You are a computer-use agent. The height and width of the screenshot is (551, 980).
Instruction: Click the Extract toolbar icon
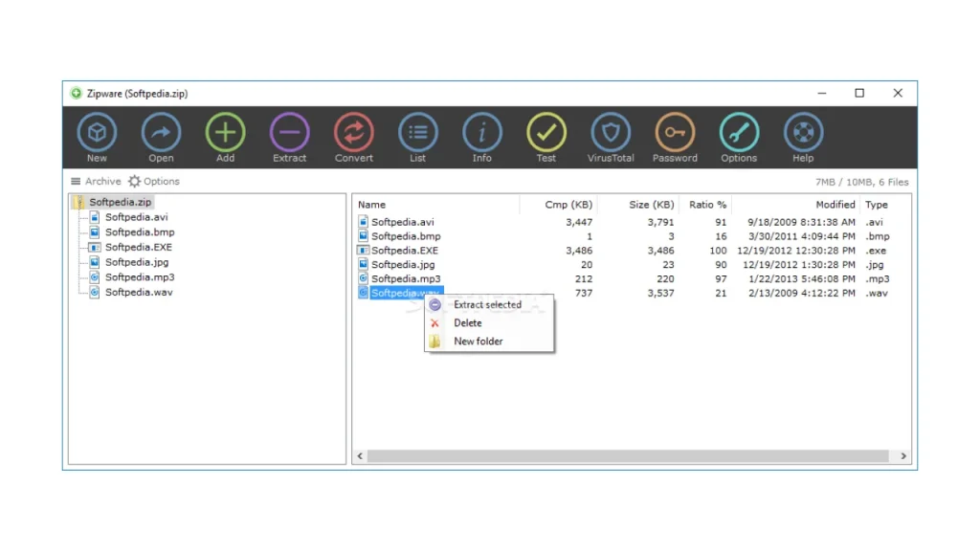coord(289,132)
